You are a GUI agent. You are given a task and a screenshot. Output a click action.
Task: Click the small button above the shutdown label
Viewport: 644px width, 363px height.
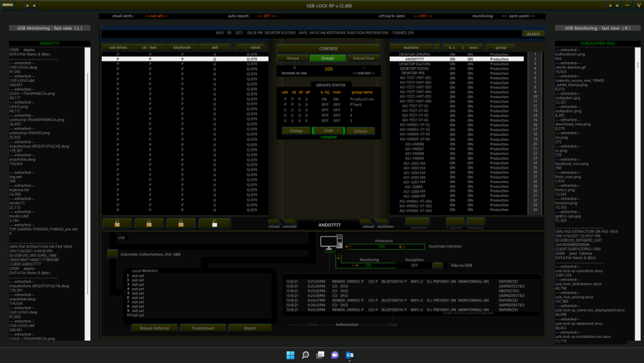pyautogui.click(x=382, y=222)
